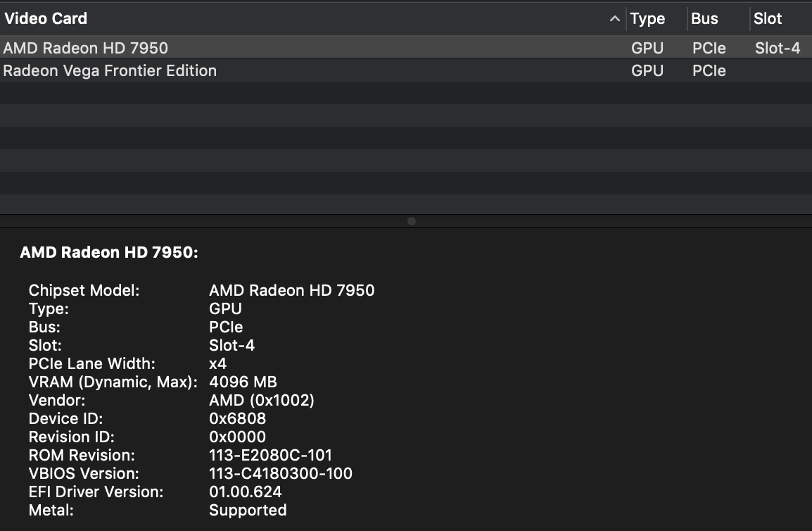Click the VBIOS Version: label

tap(83, 473)
